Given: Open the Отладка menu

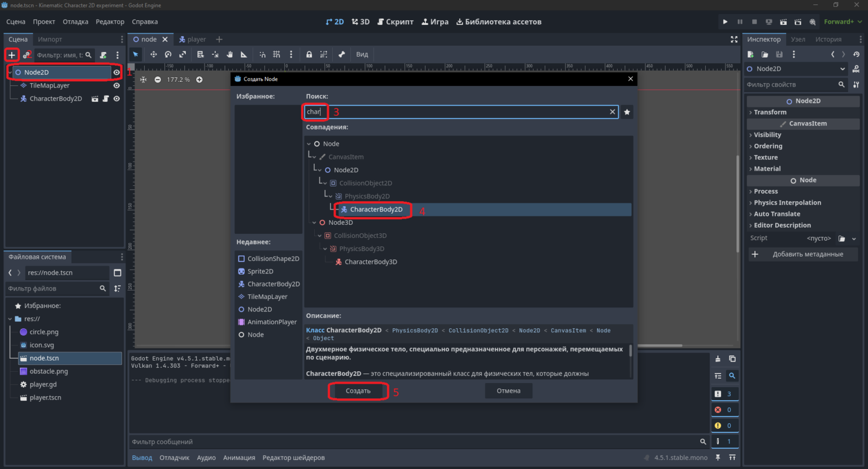Looking at the screenshot, I should click(x=75, y=21).
